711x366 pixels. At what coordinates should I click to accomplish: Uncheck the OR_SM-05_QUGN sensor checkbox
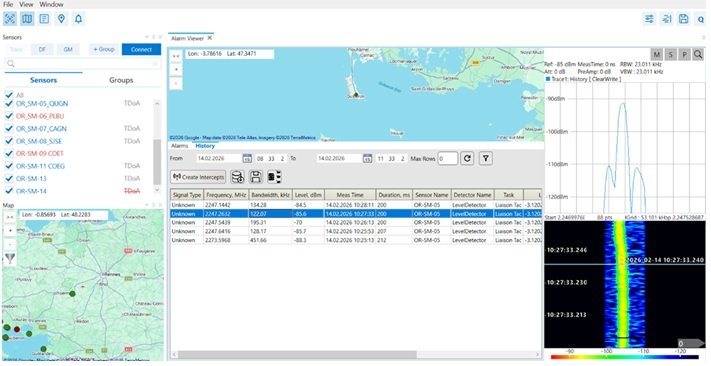click(x=9, y=103)
